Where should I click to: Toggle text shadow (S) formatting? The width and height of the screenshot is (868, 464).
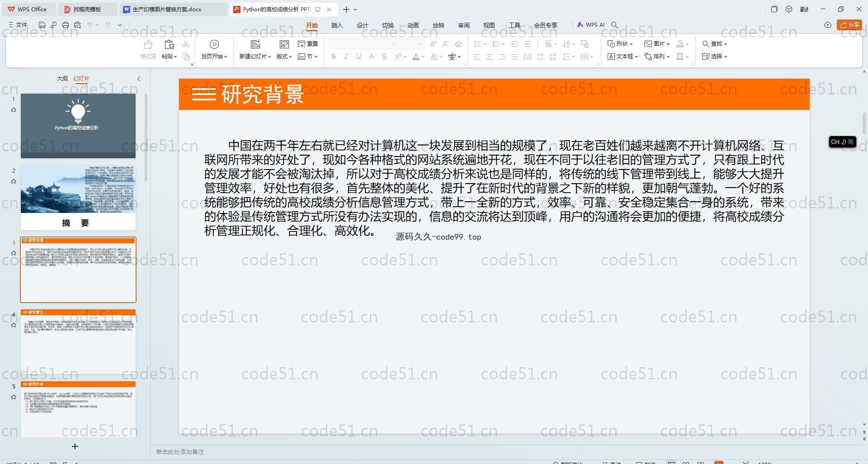tap(384, 57)
